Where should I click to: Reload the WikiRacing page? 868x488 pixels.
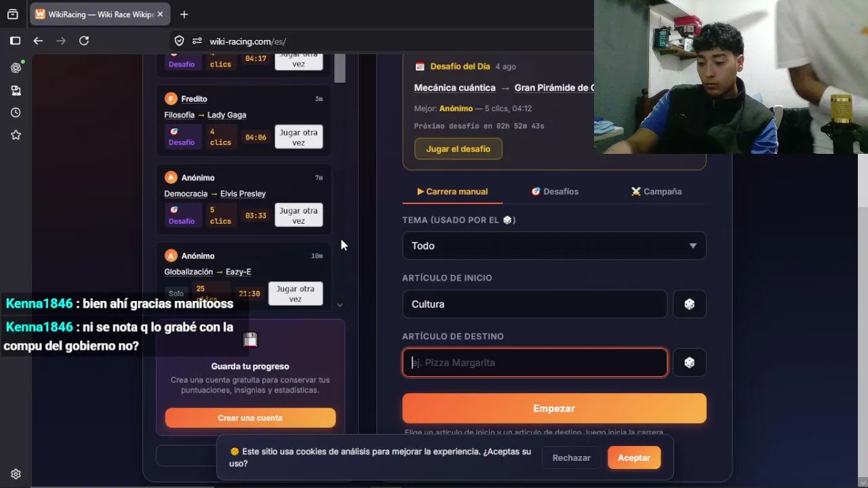click(x=84, y=41)
